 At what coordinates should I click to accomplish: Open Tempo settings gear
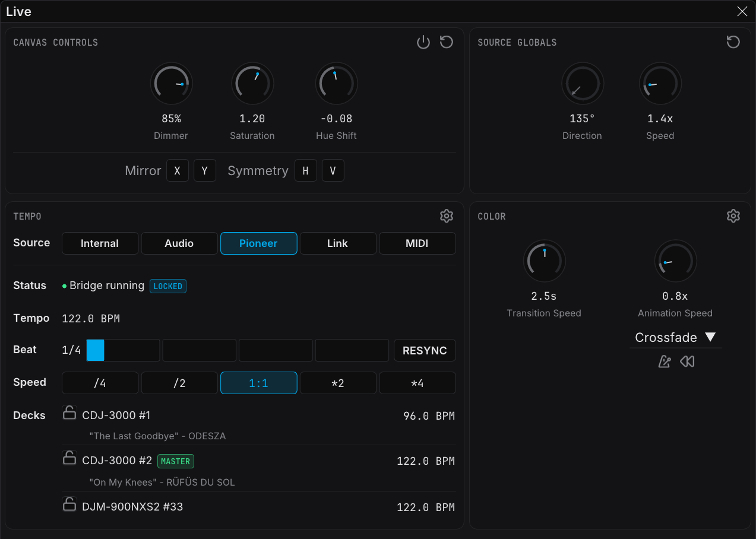(447, 216)
